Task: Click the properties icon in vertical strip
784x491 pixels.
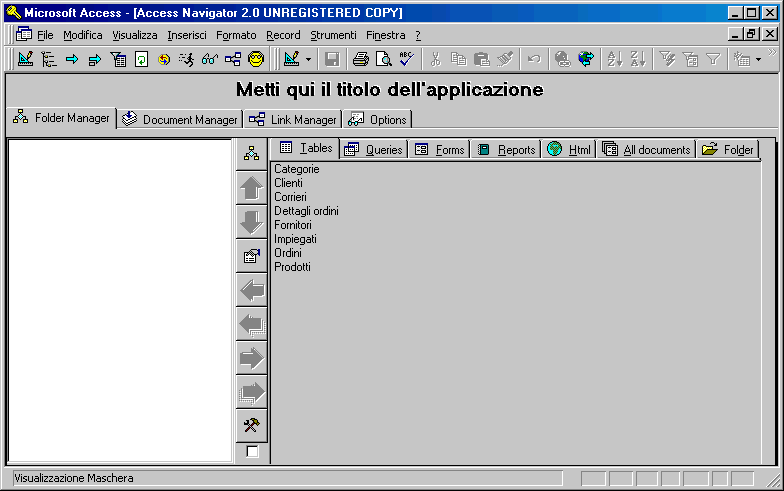Action: click(x=251, y=256)
